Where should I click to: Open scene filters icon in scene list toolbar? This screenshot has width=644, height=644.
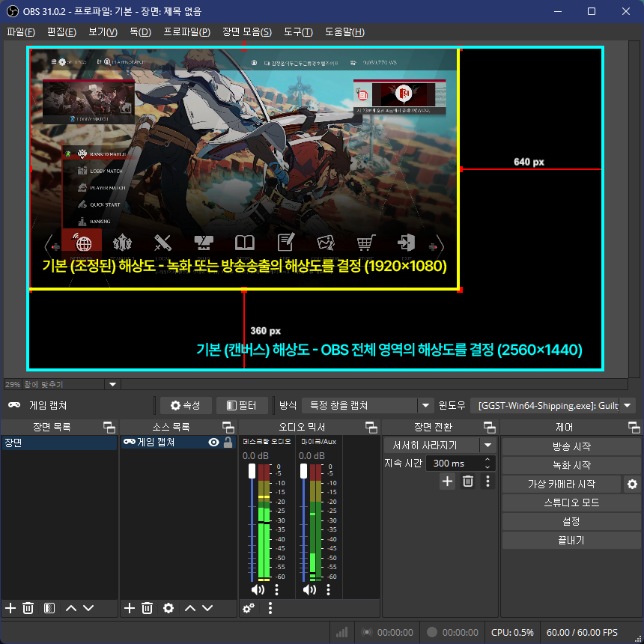point(49,608)
